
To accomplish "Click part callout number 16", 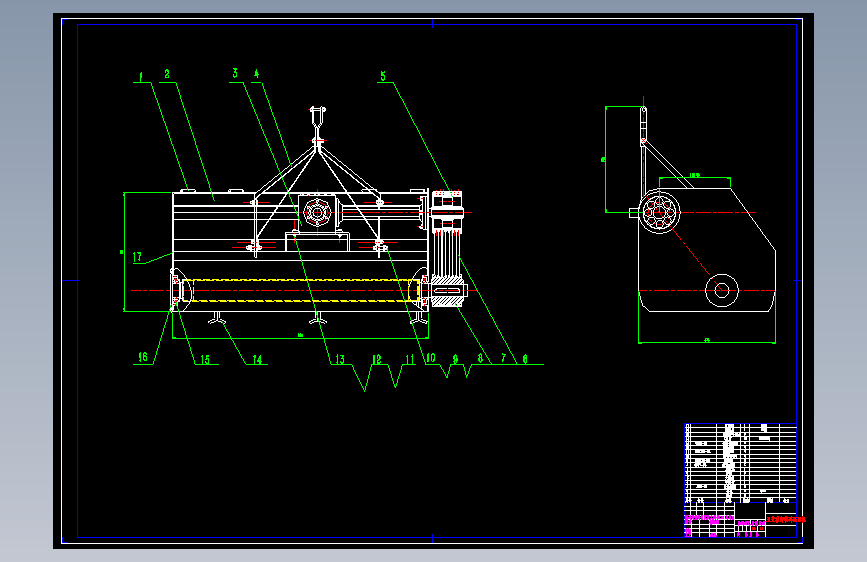I will pyautogui.click(x=143, y=357).
